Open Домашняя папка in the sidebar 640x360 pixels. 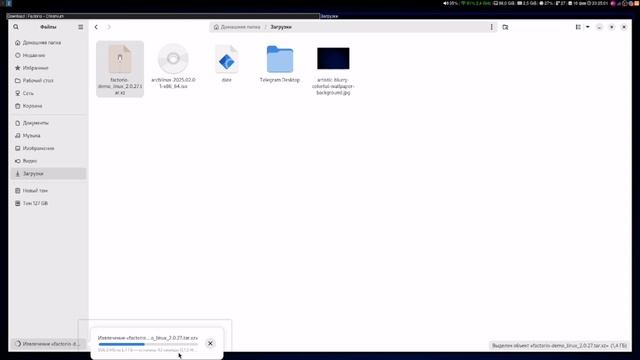[48, 42]
